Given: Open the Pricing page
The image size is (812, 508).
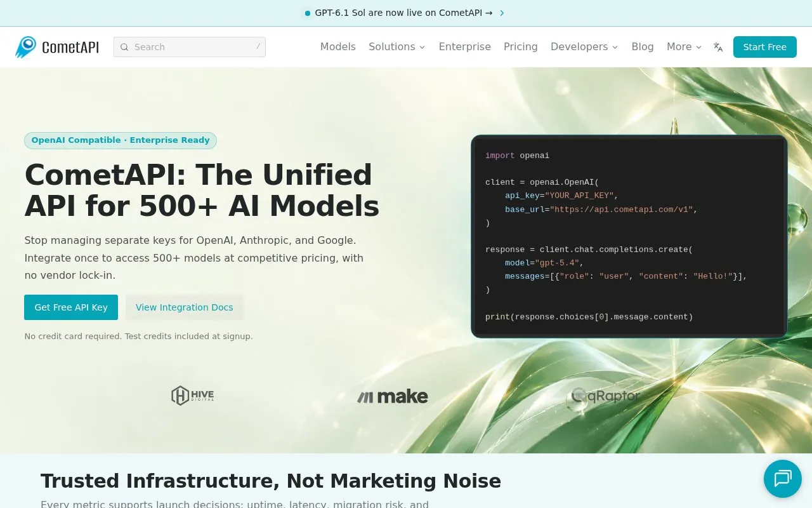Looking at the screenshot, I should pos(521,47).
